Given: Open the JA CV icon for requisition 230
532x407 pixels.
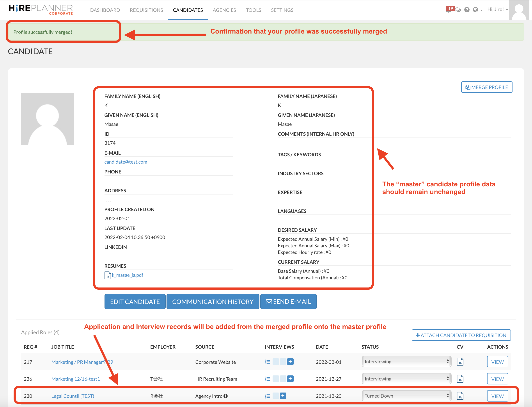Looking at the screenshot, I should point(460,396).
